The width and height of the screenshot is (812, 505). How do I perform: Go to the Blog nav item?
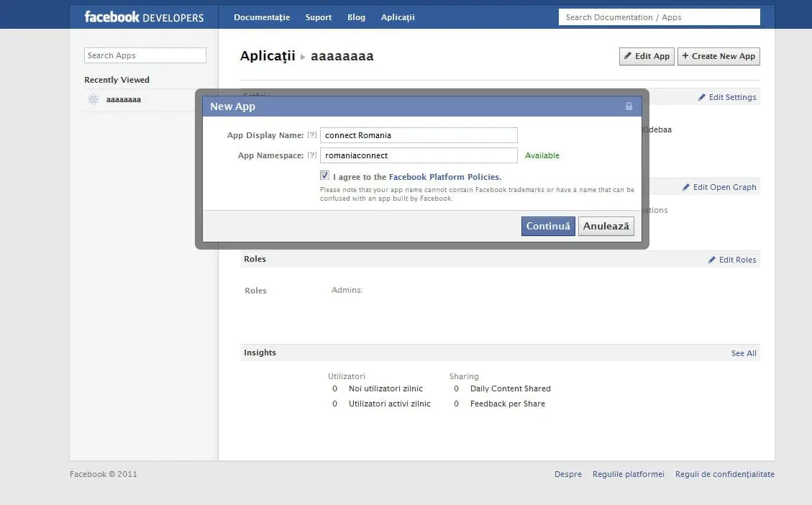tap(356, 17)
